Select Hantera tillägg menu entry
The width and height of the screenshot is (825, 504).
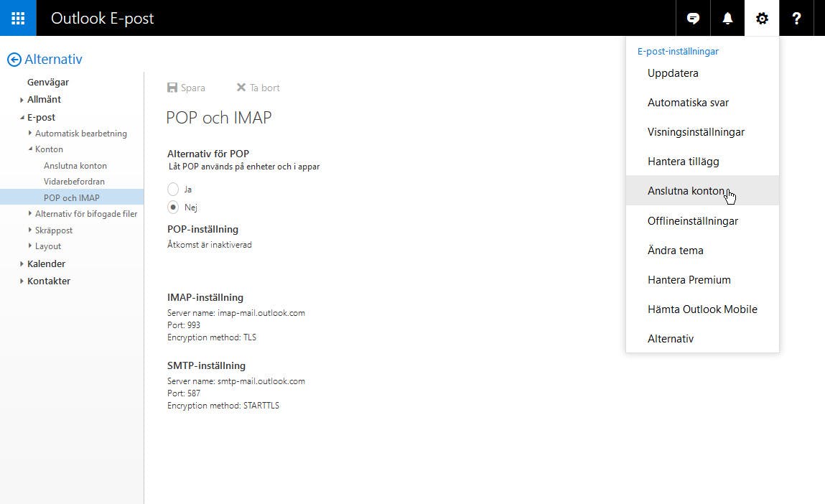702,162
